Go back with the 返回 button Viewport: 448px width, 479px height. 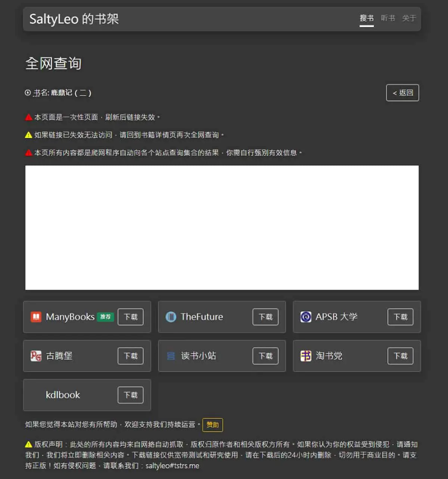tap(402, 93)
